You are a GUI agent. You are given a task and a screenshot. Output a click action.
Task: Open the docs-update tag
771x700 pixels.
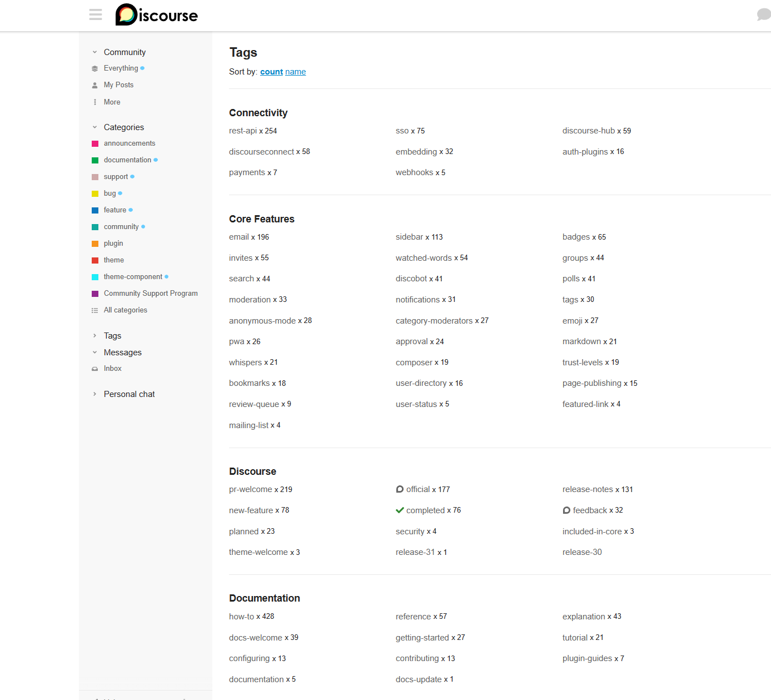point(419,679)
